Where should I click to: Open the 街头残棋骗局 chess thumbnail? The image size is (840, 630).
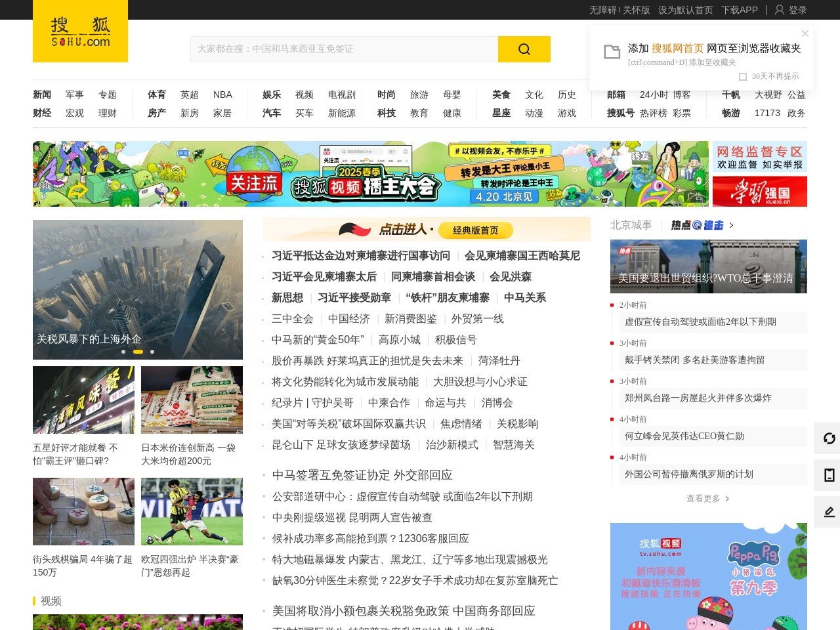[x=83, y=511]
